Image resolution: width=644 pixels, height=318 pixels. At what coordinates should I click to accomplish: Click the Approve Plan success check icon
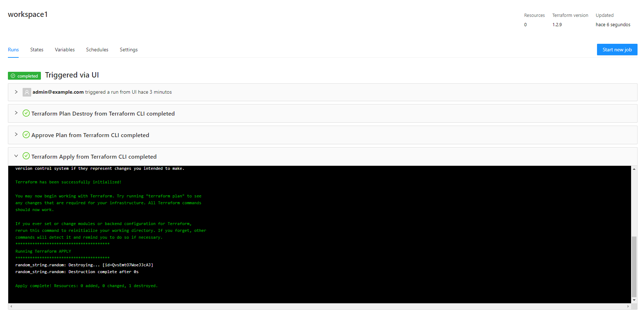[26, 135]
